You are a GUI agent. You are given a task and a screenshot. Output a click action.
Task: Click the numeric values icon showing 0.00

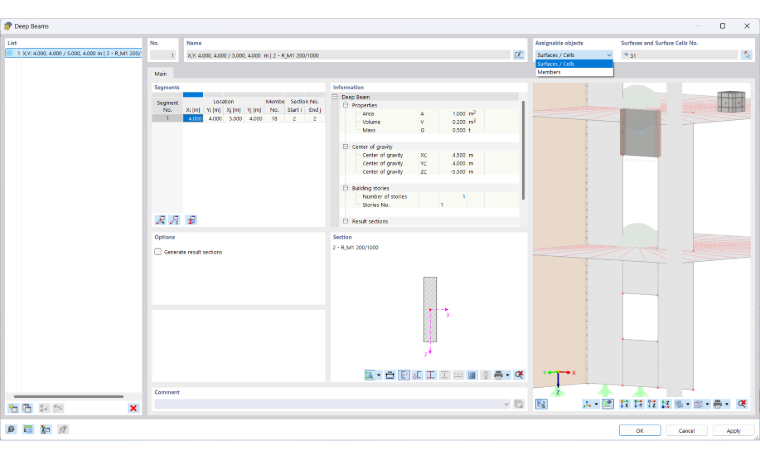coord(28,429)
